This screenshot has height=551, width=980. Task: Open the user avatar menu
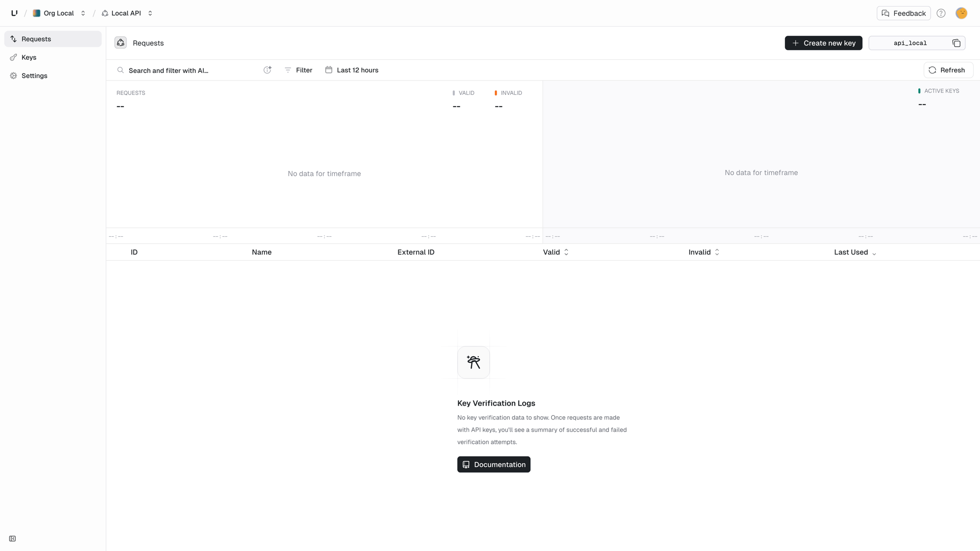(961, 13)
